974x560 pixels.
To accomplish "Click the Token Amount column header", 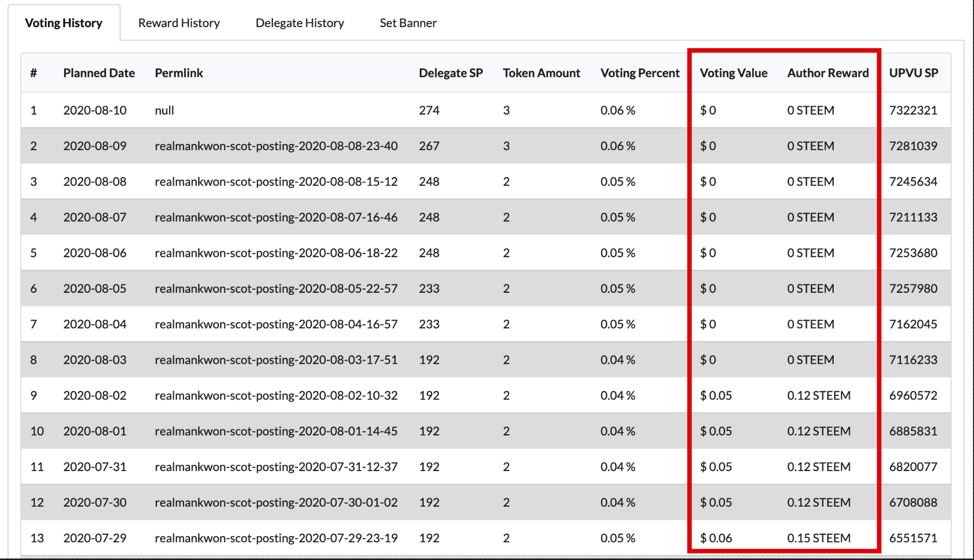I will pos(541,73).
